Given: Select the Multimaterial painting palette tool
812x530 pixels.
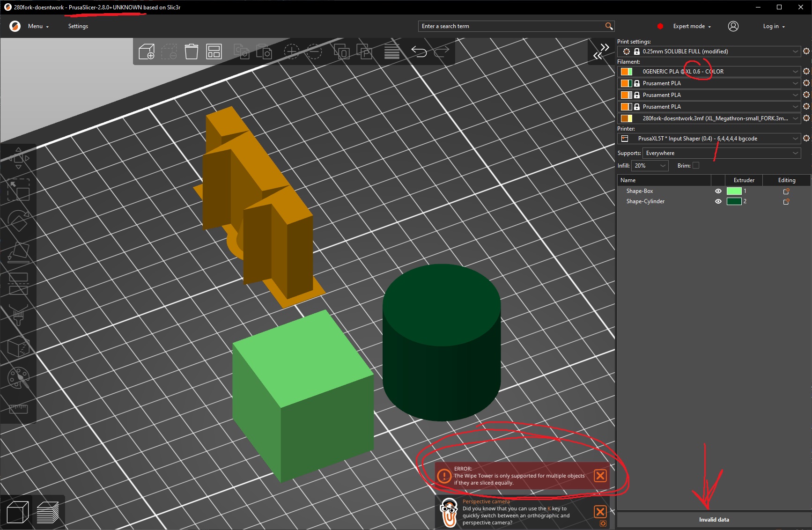Looking at the screenshot, I should tap(18, 378).
